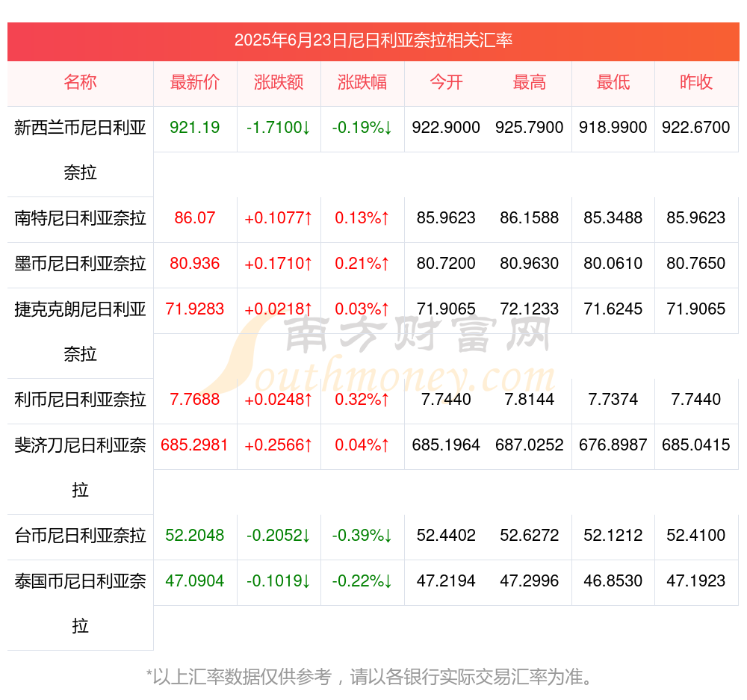Screen dimensions: 747x700
Task: Click the 最低 column header
Action: tap(613, 82)
